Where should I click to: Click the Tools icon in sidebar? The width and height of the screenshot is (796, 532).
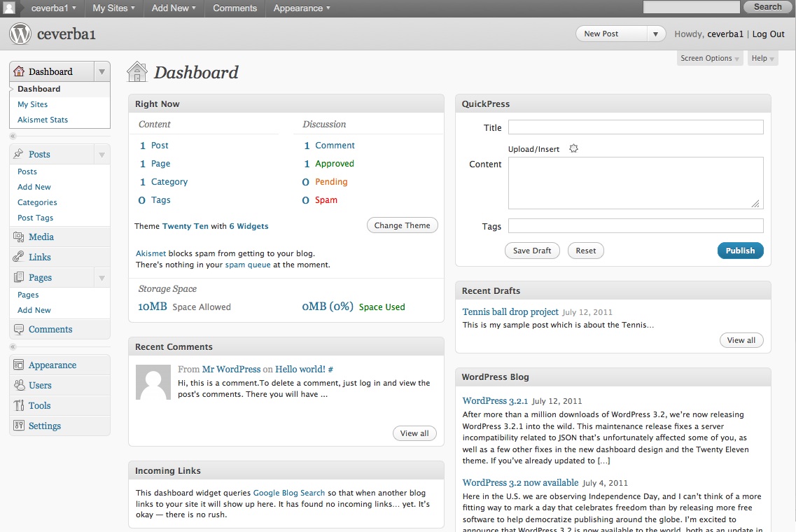(19, 405)
